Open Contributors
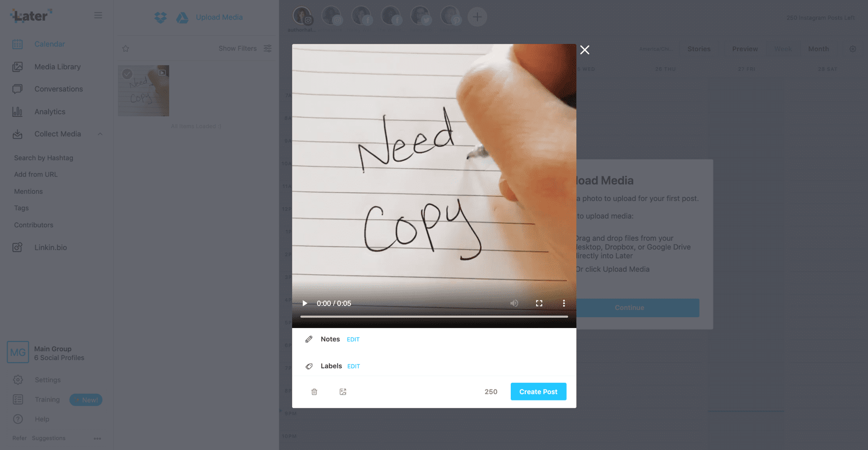Viewport: 868px width, 450px height. tap(34, 225)
